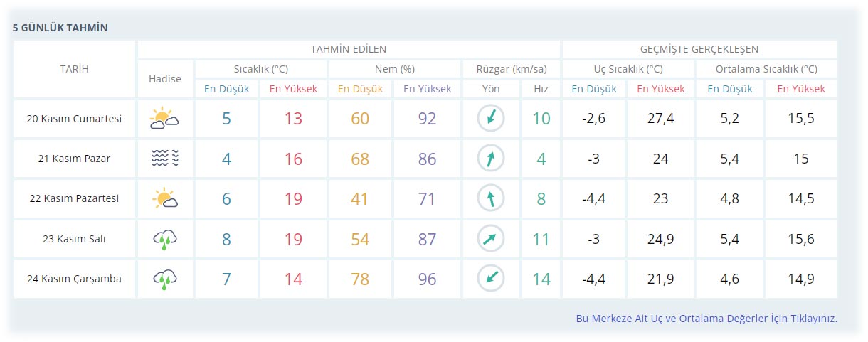Open the Uç ve Ortalama Değerler link
This screenshot has height=342, width=868.
tap(706, 319)
